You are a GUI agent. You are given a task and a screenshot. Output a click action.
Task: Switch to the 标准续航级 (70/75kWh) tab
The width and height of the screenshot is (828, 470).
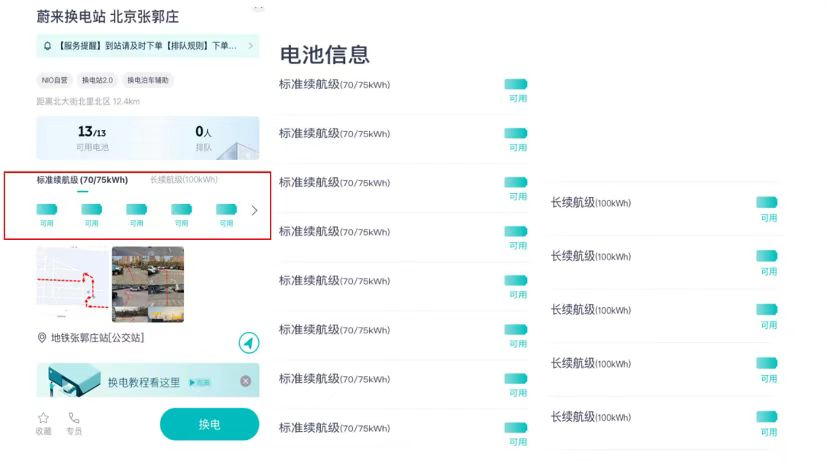pos(82,180)
